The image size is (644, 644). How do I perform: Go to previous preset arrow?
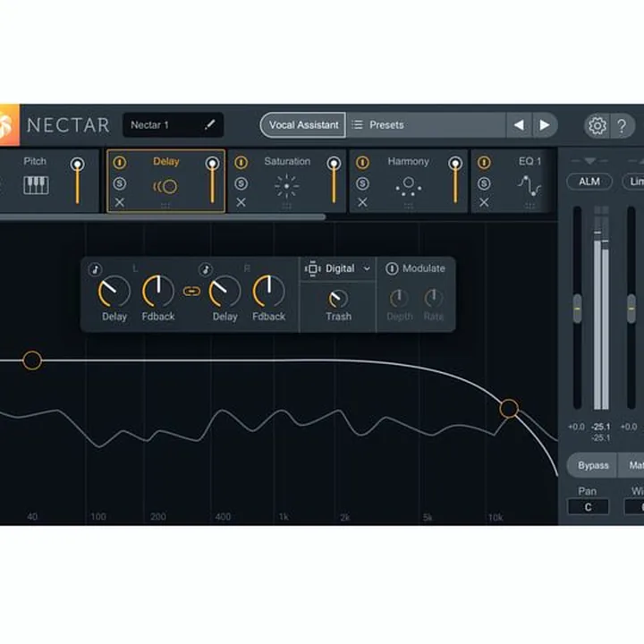point(519,125)
